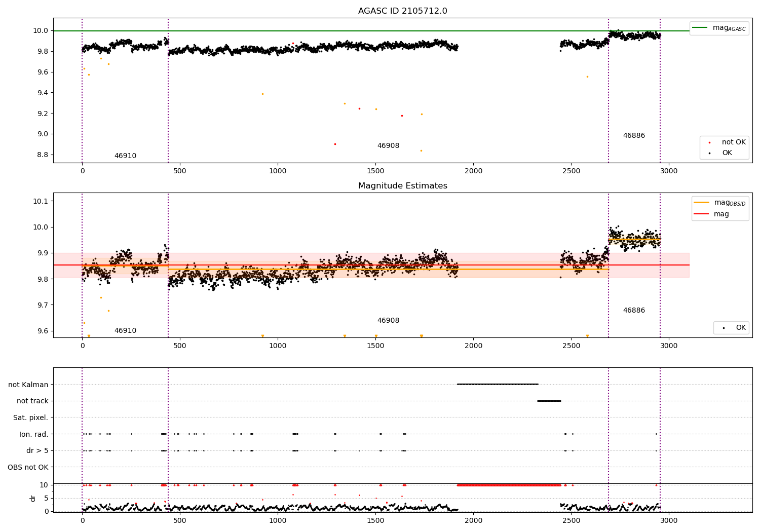The height and width of the screenshot is (532, 760).
Task: Click the 46886 label in the middle plot
Action: [x=634, y=311]
